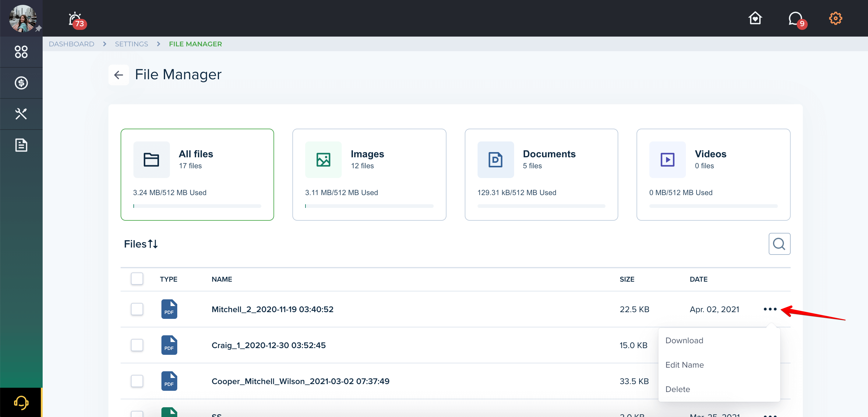
Task: Click the Documents storage usage bar
Action: point(541,206)
